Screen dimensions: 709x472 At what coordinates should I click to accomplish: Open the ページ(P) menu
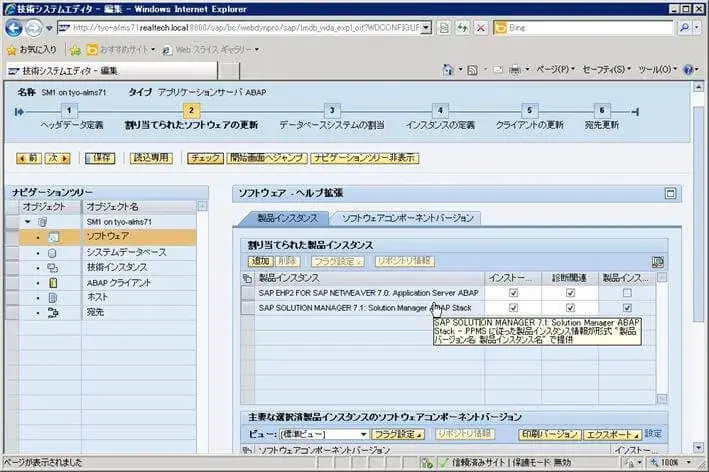point(555,70)
